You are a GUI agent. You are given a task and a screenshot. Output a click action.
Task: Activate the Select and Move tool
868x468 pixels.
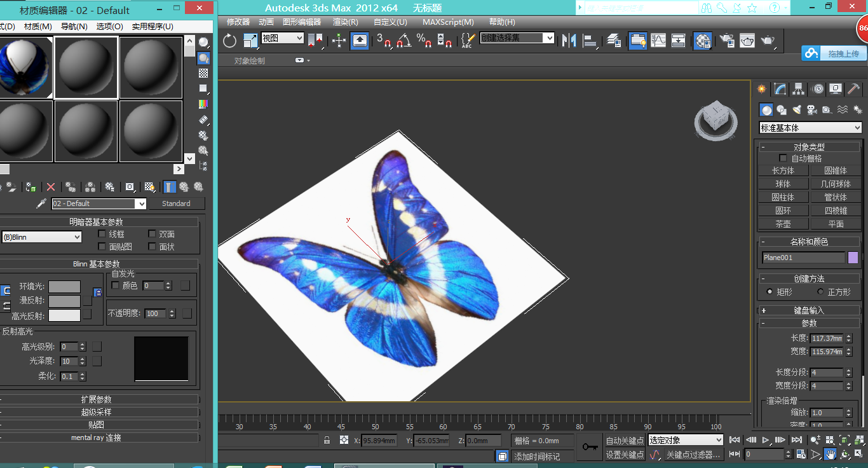click(x=339, y=41)
